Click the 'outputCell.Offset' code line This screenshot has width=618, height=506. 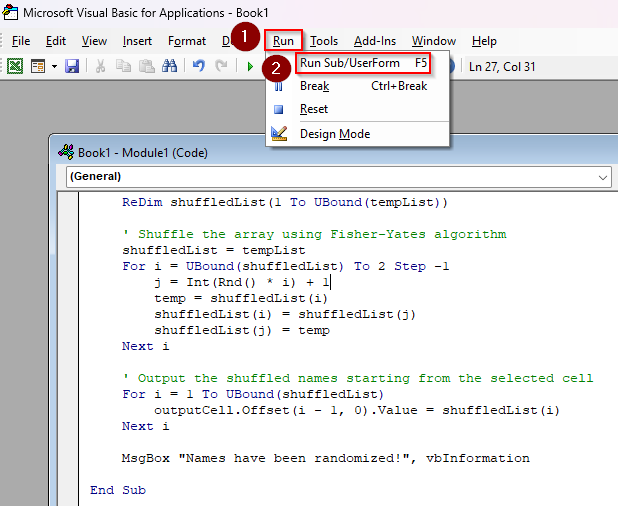coord(357,410)
